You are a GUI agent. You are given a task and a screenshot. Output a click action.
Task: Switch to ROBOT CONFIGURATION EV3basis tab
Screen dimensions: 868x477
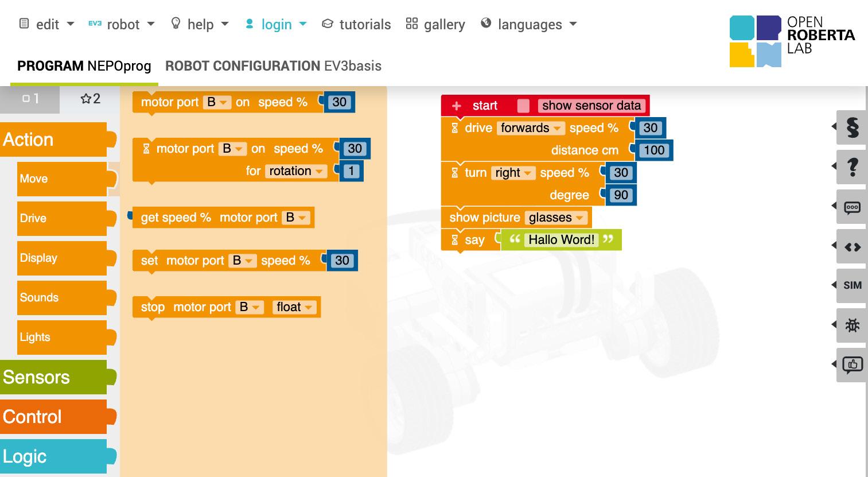tap(273, 66)
